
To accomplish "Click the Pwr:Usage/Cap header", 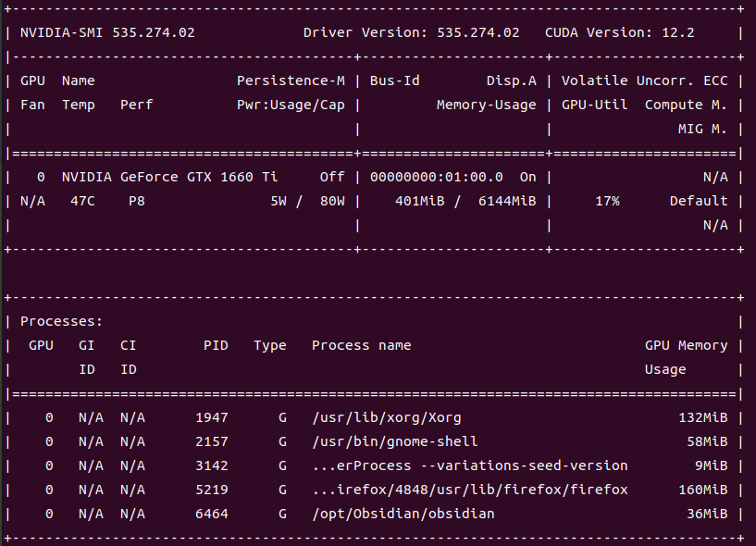I will (x=291, y=105).
